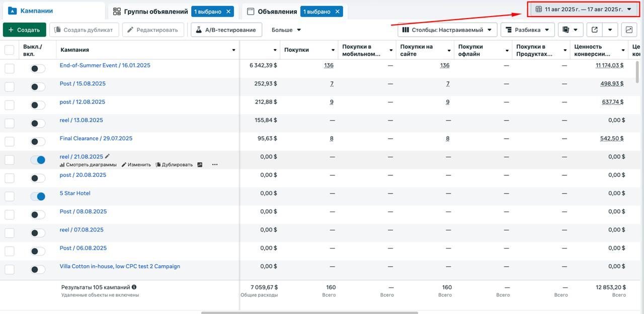Open the reel / 07.08.2025 campaign link
The height and width of the screenshot is (314, 644).
point(82,230)
